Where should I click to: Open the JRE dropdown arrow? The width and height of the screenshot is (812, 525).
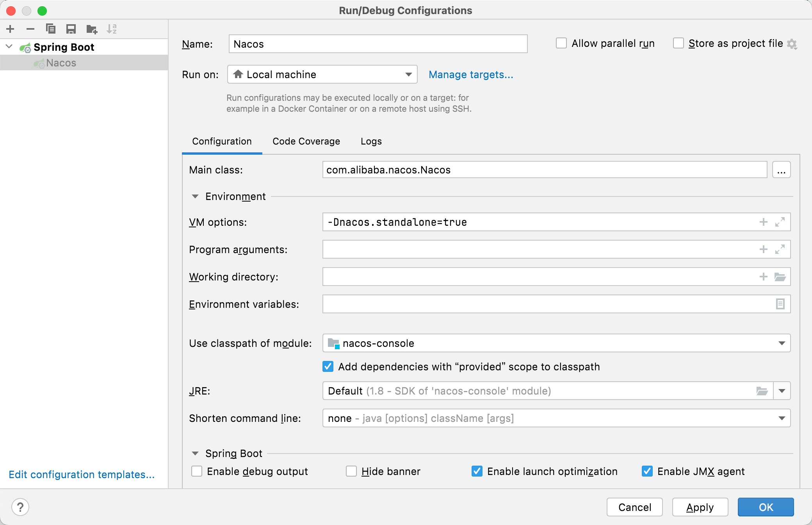click(782, 391)
